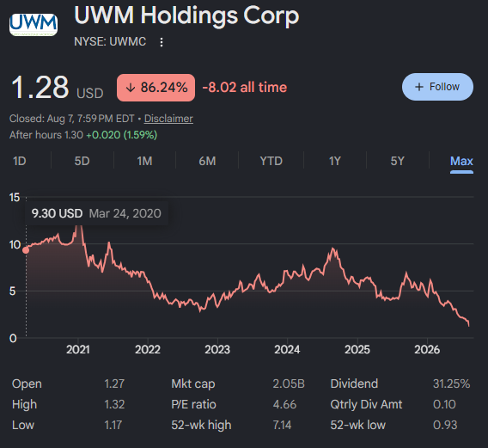488x448 pixels.
Task: Switch chart to 6M range
Action: (x=207, y=161)
